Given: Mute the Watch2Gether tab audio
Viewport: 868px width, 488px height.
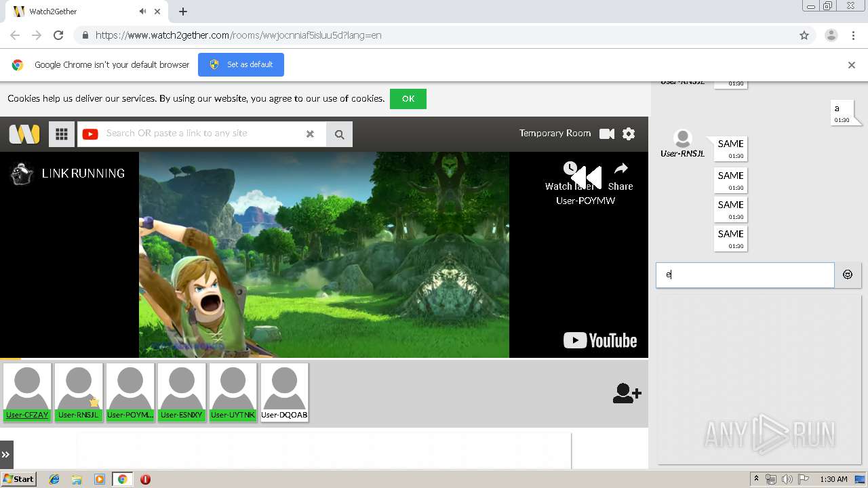Looking at the screenshot, I should pos(142,12).
